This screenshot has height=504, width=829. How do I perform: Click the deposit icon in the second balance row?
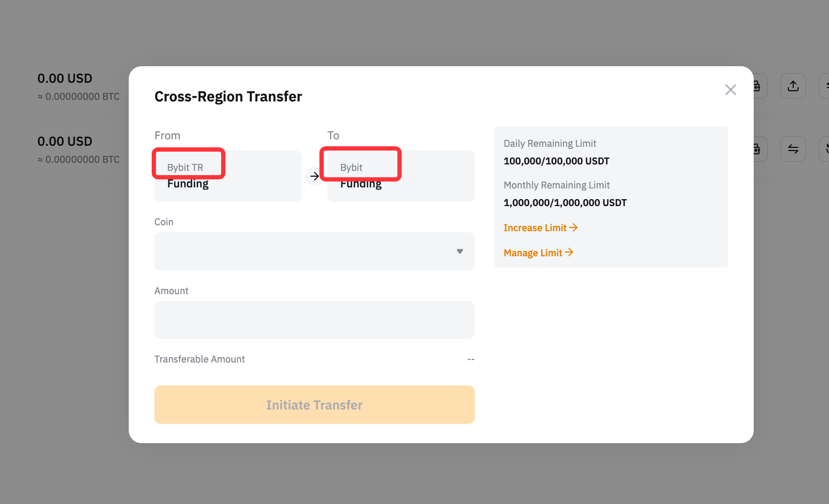[758, 149]
